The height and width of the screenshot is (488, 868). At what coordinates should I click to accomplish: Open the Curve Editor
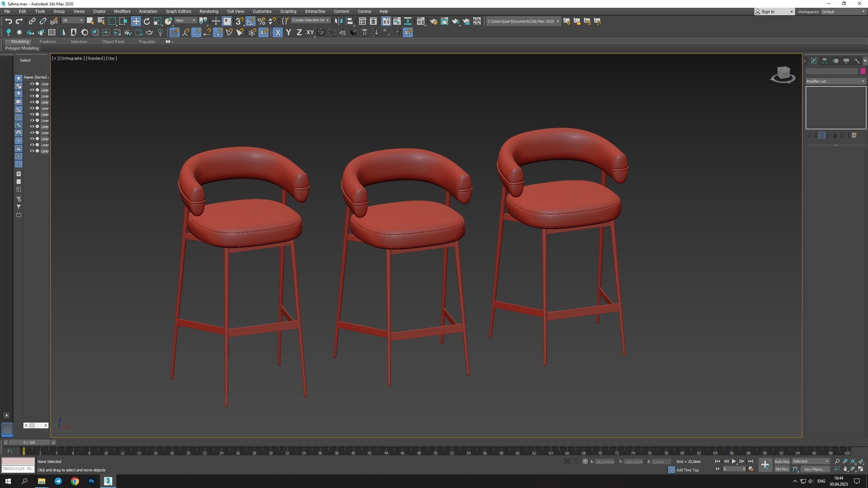[x=397, y=21]
